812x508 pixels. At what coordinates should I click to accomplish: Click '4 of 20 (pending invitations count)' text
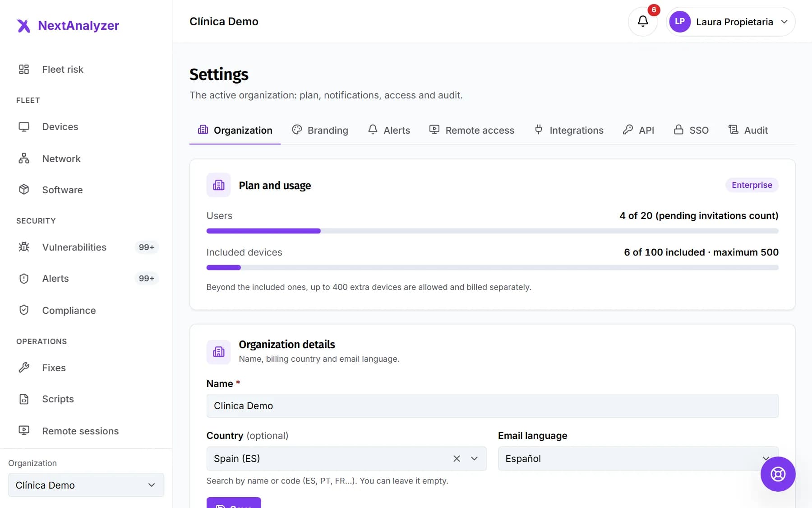pos(699,216)
